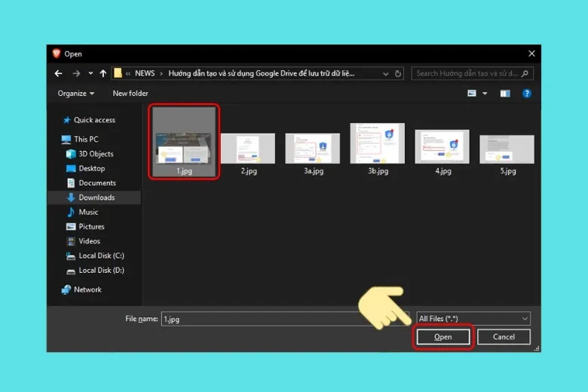Expand the address bar path history
Screen dimensions: 588x392
pos(385,74)
